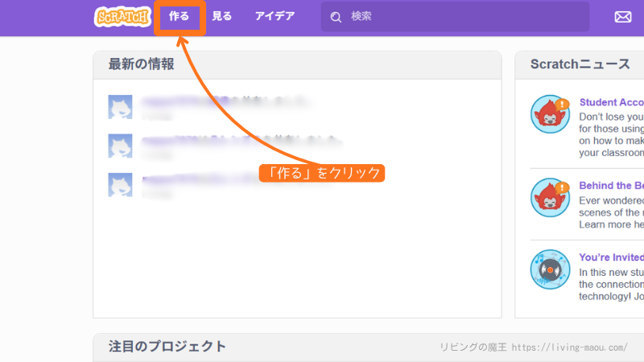Open the second blurred activity entry link
The width and height of the screenshot is (644, 362).
coord(233,140)
